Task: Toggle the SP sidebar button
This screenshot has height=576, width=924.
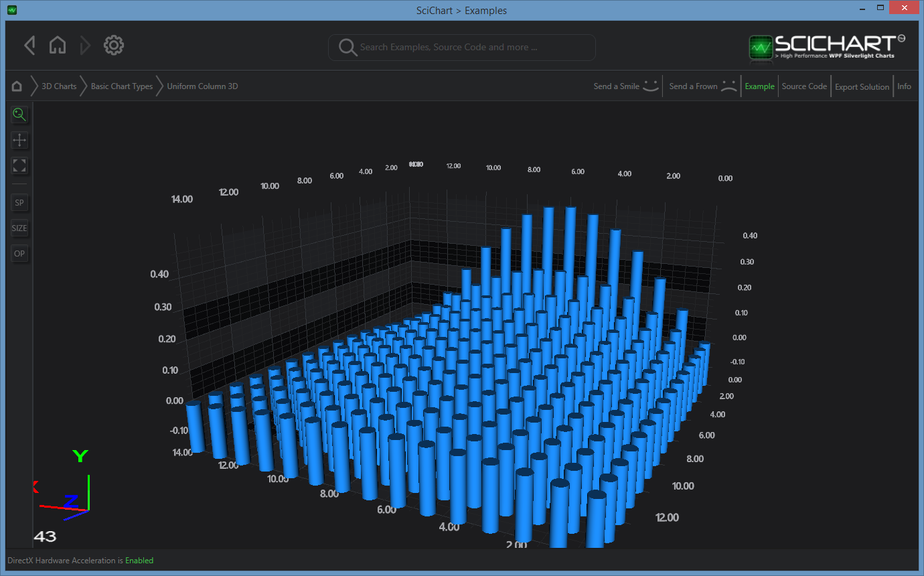Action: coord(19,203)
